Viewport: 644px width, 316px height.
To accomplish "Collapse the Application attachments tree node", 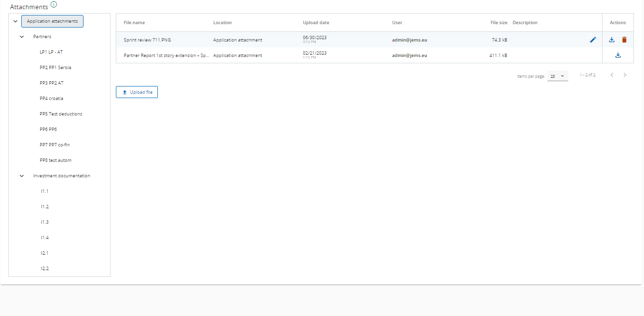I will pos(15,21).
